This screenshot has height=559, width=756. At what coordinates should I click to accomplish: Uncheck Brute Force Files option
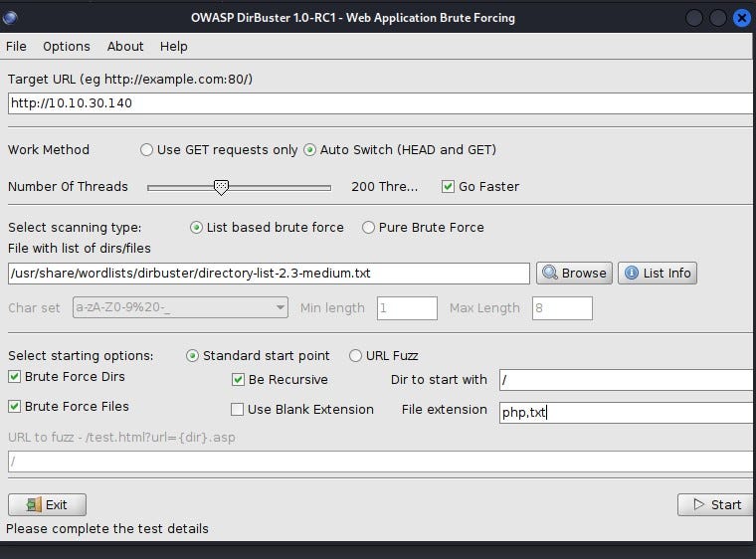pyautogui.click(x=15, y=407)
